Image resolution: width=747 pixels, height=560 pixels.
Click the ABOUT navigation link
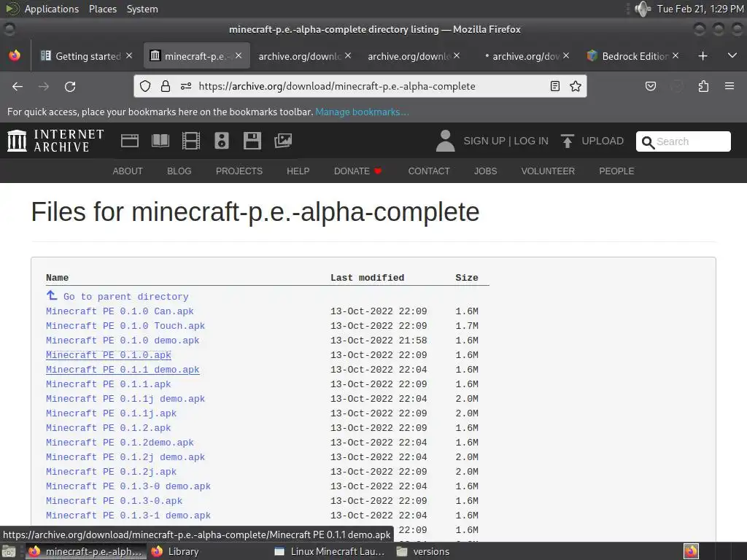(x=128, y=171)
